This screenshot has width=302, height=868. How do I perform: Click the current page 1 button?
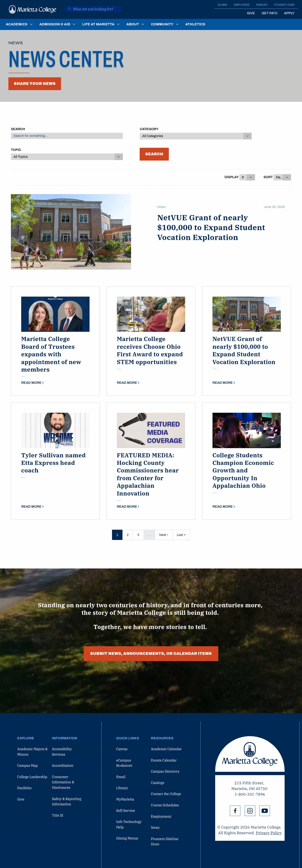[x=117, y=535]
